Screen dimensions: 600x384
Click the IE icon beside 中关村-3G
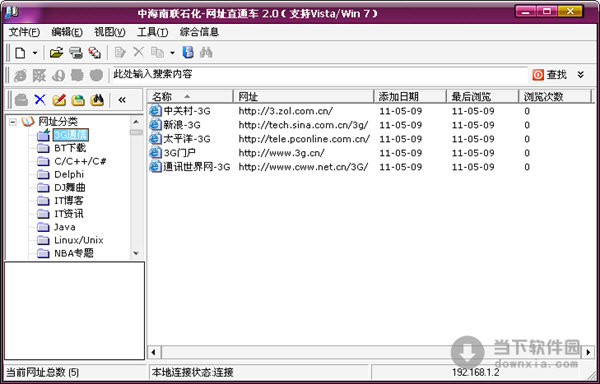[155, 111]
